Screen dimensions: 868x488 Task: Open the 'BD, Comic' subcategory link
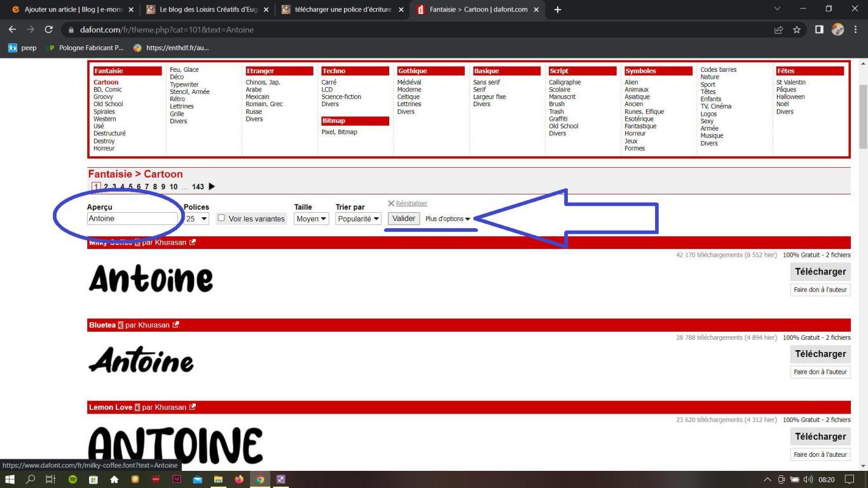click(107, 90)
